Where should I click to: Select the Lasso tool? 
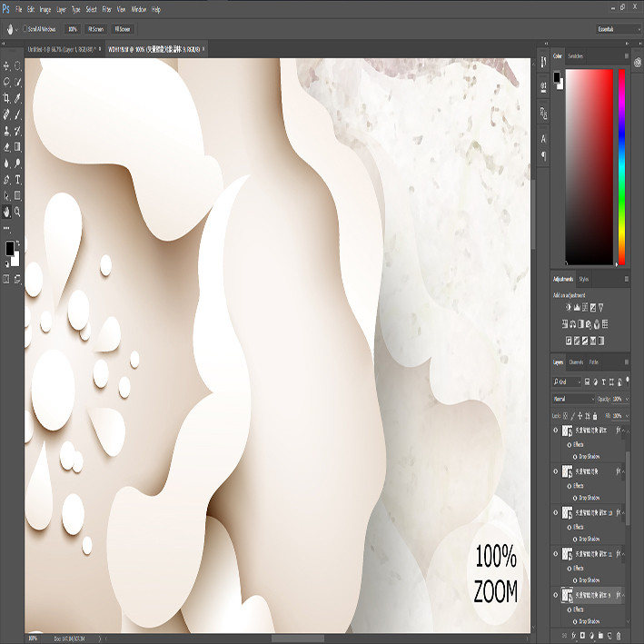6,82
